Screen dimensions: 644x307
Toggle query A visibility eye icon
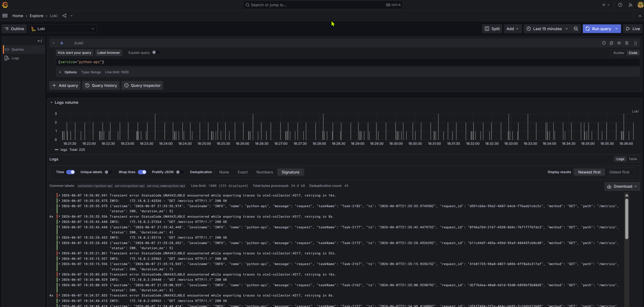(619, 43)
